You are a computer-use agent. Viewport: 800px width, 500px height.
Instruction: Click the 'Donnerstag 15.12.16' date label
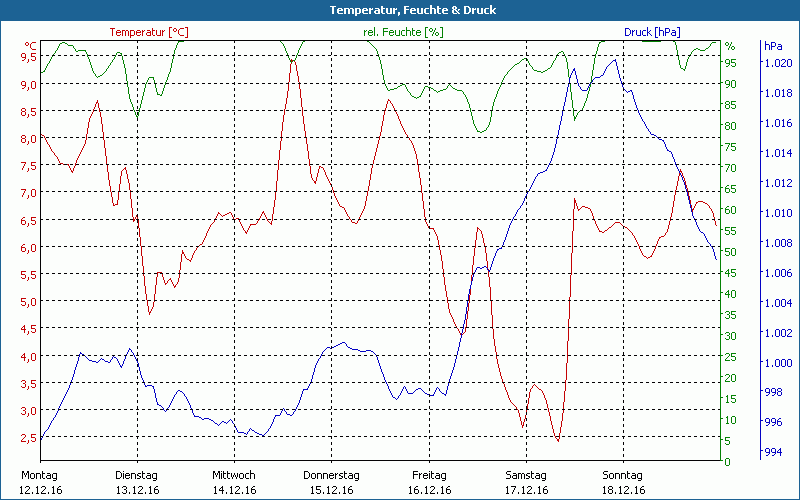pyautogui.click(x=331, y=482)
